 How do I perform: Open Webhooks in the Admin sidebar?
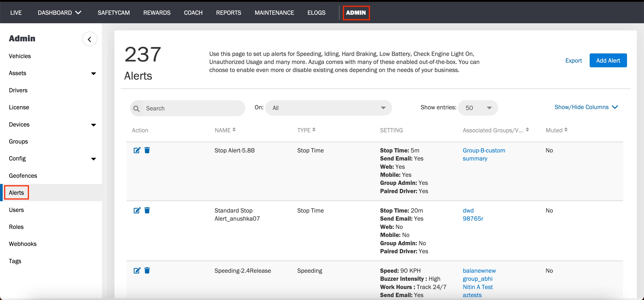(x=23, y=244)
